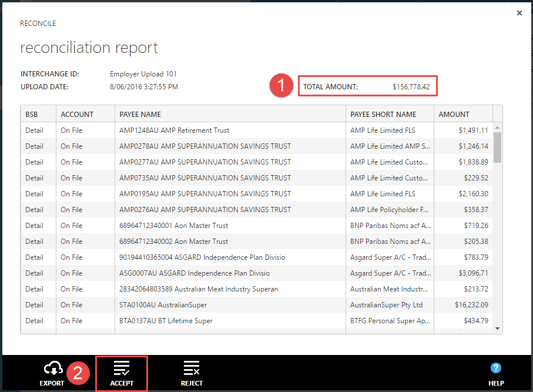Click the scrollbar up arrow
This screenshot has width=533, height=392.
pyautogui.click(x=497, y=128)
